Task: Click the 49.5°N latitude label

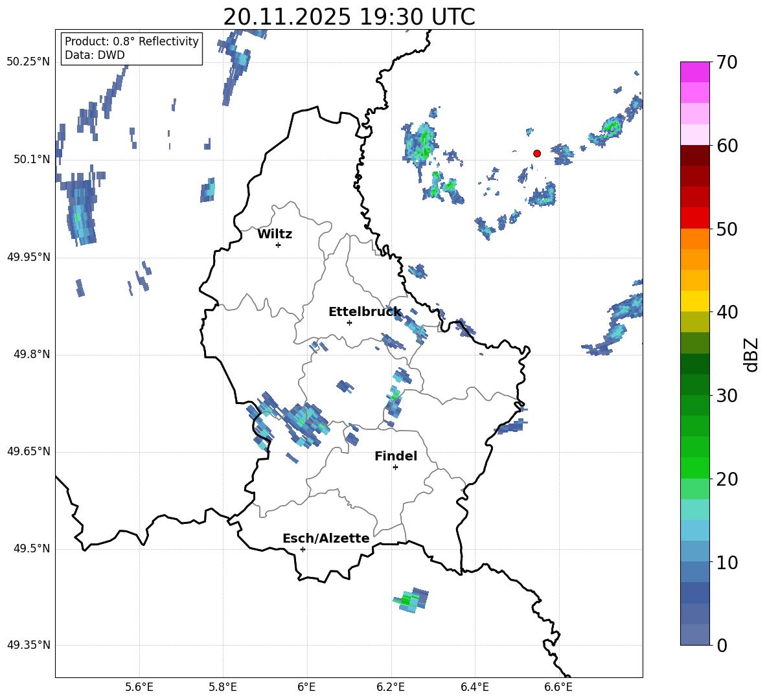Action: [32, 548]
